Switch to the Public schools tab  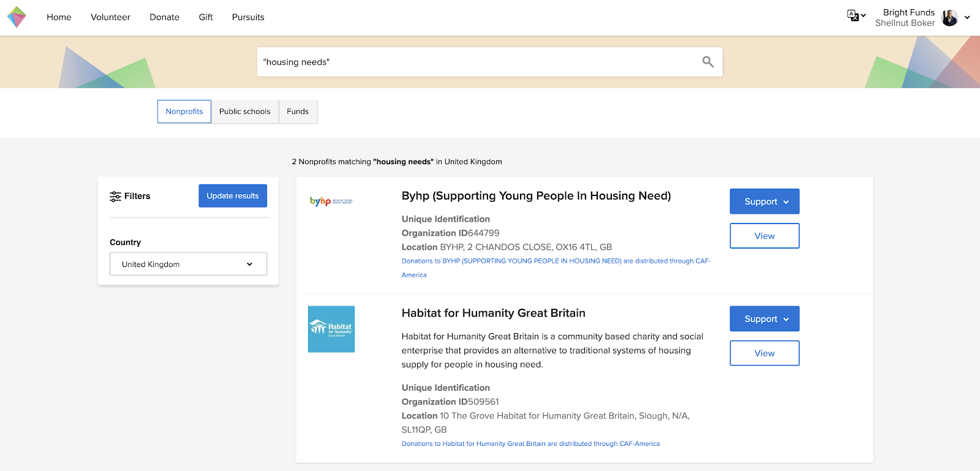[x=244, y=111]
